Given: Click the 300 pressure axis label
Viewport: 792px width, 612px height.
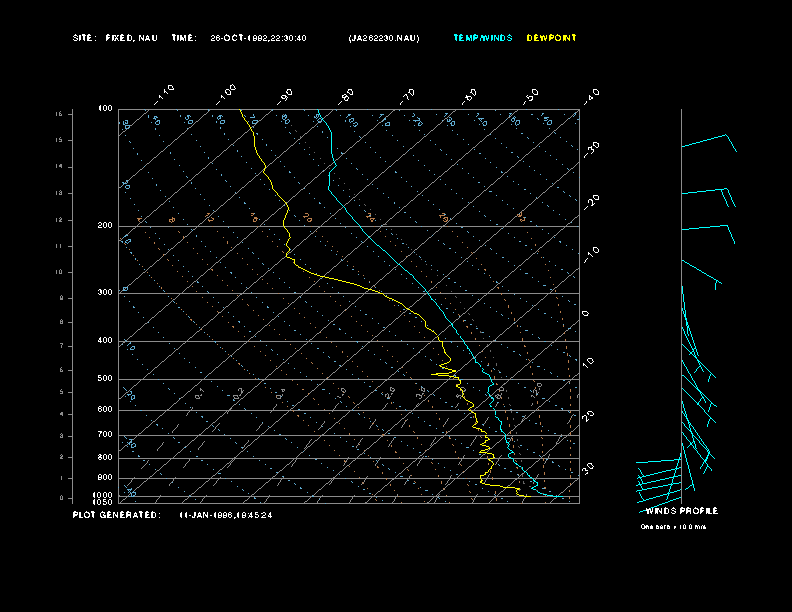Looking at the screenshot, I should (105, 293).
